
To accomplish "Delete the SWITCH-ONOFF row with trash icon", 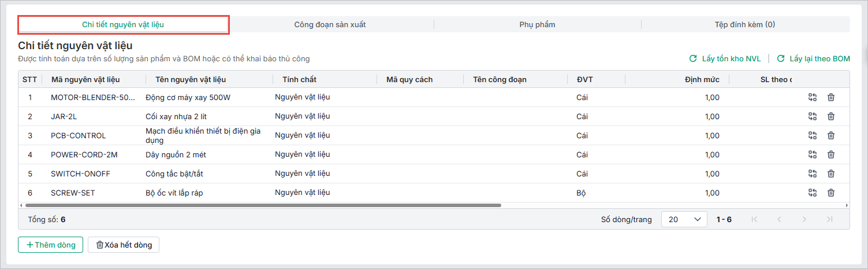I will tap(831, 174).
